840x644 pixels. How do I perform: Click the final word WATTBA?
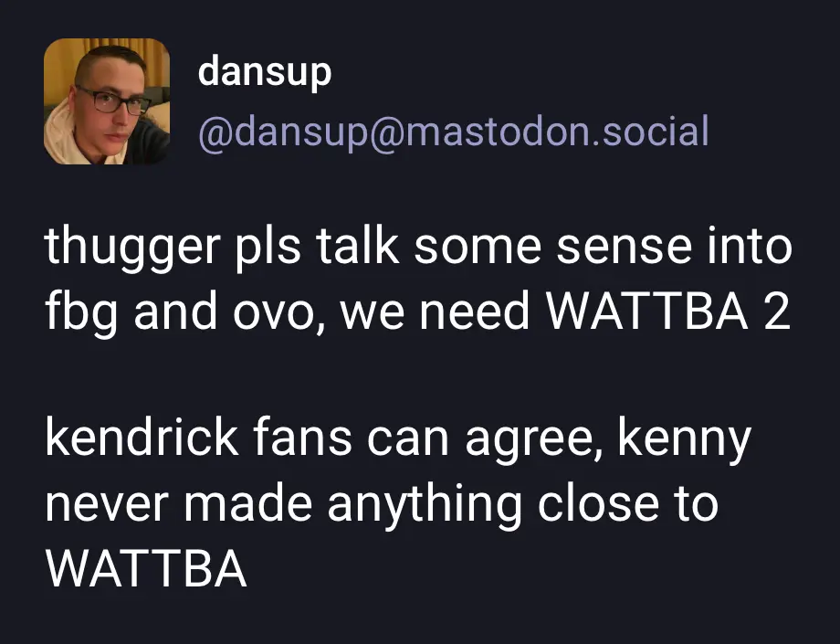(x=146, y=567)
